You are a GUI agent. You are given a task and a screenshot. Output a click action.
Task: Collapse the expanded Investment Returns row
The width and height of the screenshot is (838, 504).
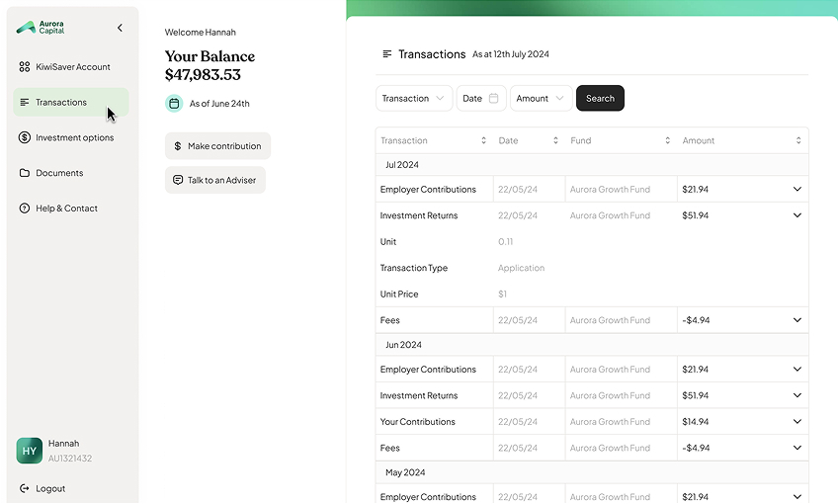pos(797,215)
